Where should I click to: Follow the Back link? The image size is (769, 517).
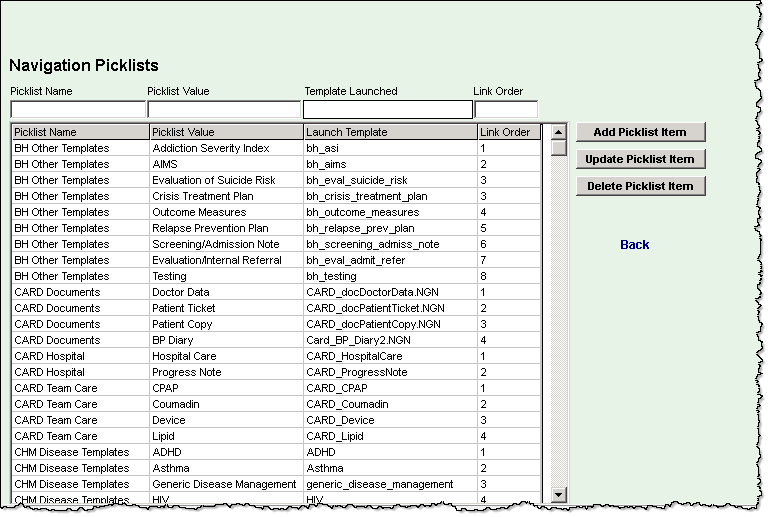pyautogui.click(x=634, y=244)
